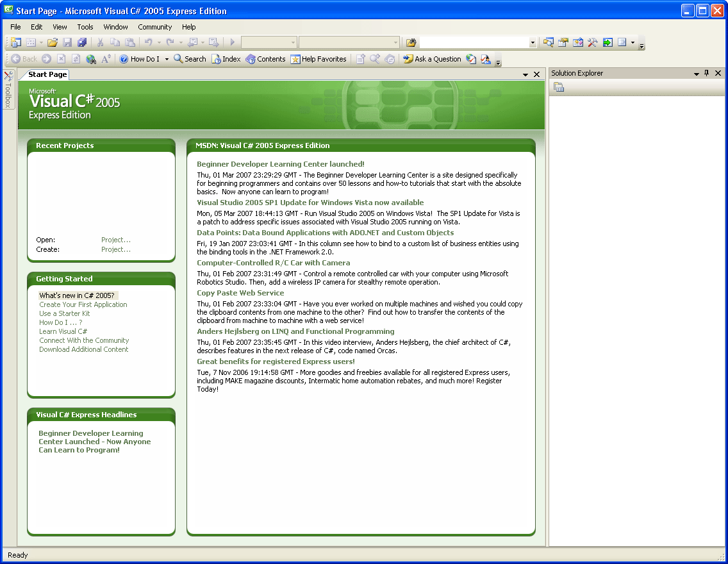This screenshot has width=728, height=564.
Task: Open the Community menu
Action: [x=154, y=27]
